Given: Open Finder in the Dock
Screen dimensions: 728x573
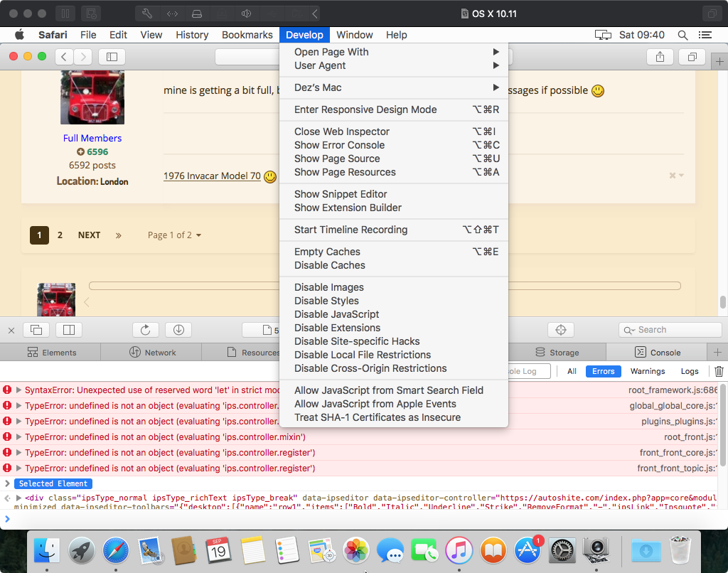Looking at the screenshot, I should 47,550.
